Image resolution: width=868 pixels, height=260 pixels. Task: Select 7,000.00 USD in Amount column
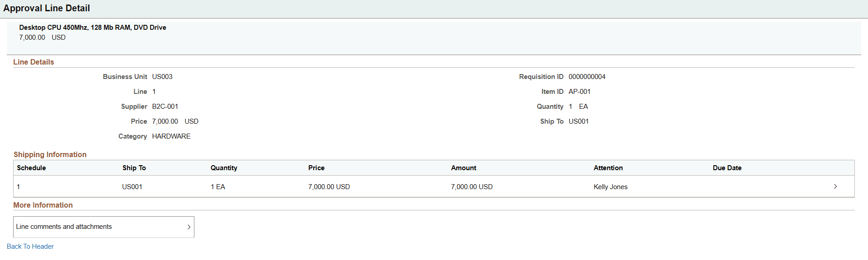(472, 187)
